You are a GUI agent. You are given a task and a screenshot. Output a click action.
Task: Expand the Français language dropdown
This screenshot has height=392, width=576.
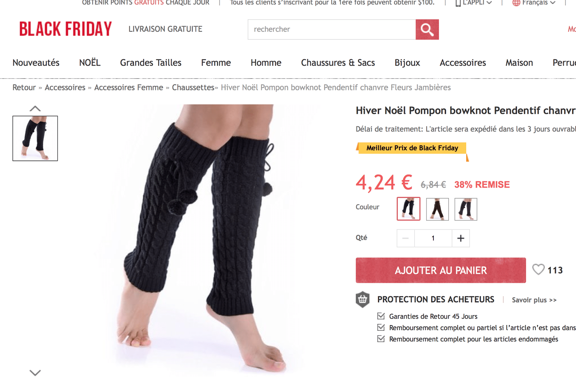click(534, 3)
